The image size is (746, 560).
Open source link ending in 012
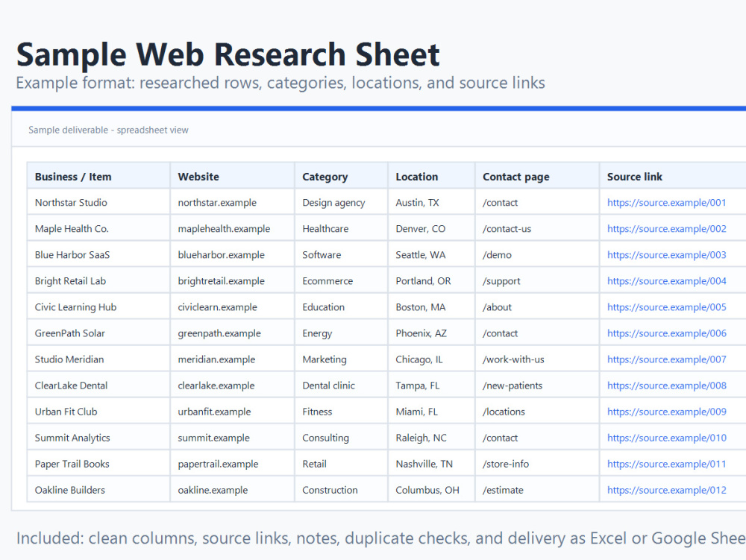666,490
